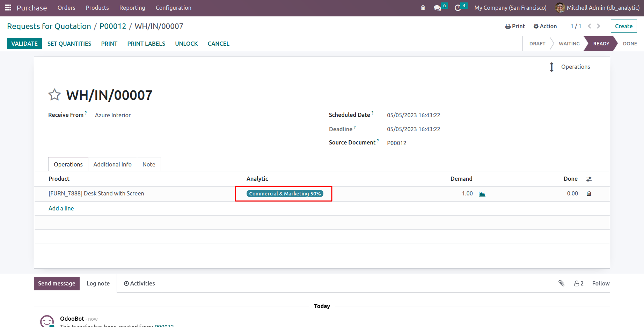Image resolution: width=644 pixels, height=327 pixels.
Task: Click the Validate button
Action: [24, 44]
